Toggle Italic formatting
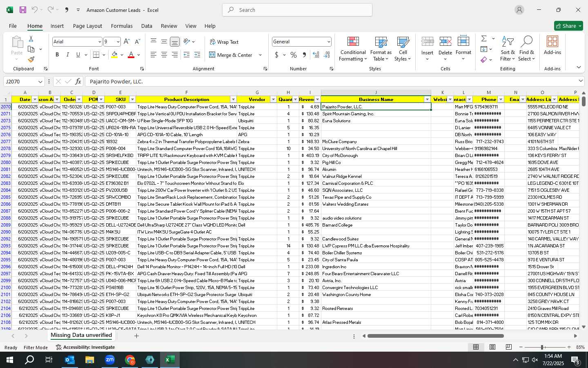Image resolution: width=588 pixels, height=368 pixels. click(68, 55)
